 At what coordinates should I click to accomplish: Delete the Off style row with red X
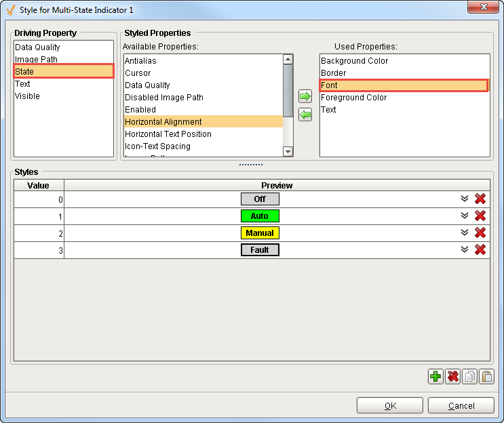pyautogui.click(x=480, y=199)
